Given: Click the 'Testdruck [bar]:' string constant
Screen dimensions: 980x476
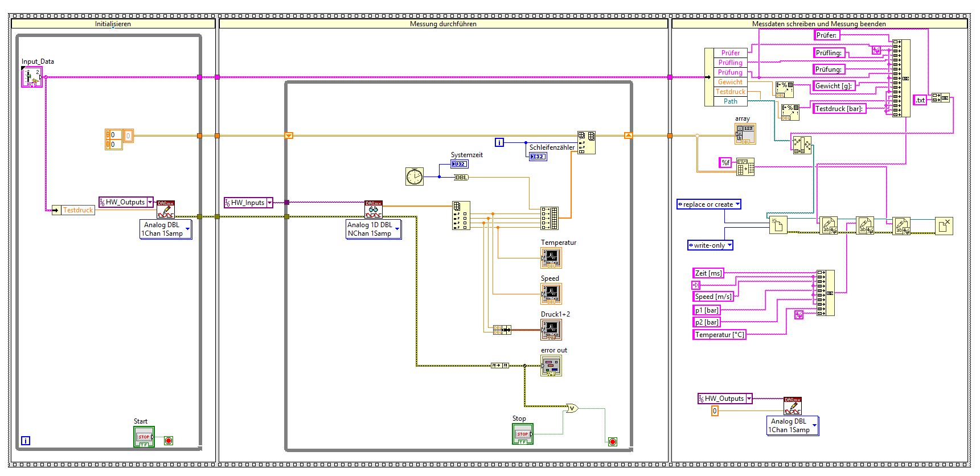Looking at the screenshot, I should pos(839,109).
